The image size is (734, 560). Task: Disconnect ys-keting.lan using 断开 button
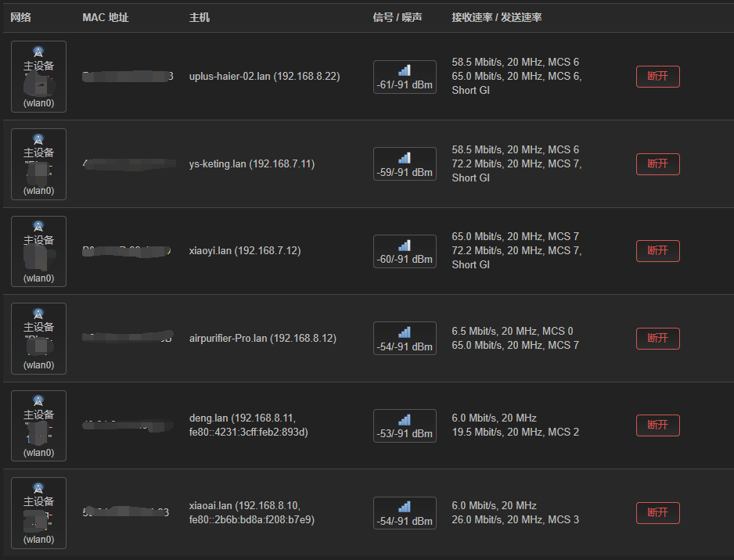pyautogui.click(x=657, y=163)
